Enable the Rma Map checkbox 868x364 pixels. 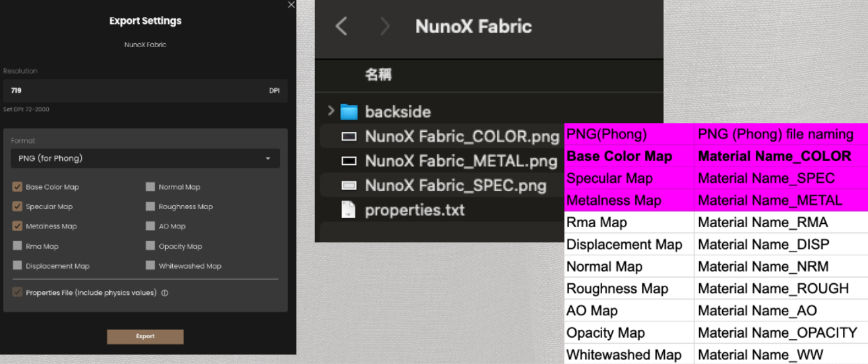pyautogui.click(x=17, y=246)
